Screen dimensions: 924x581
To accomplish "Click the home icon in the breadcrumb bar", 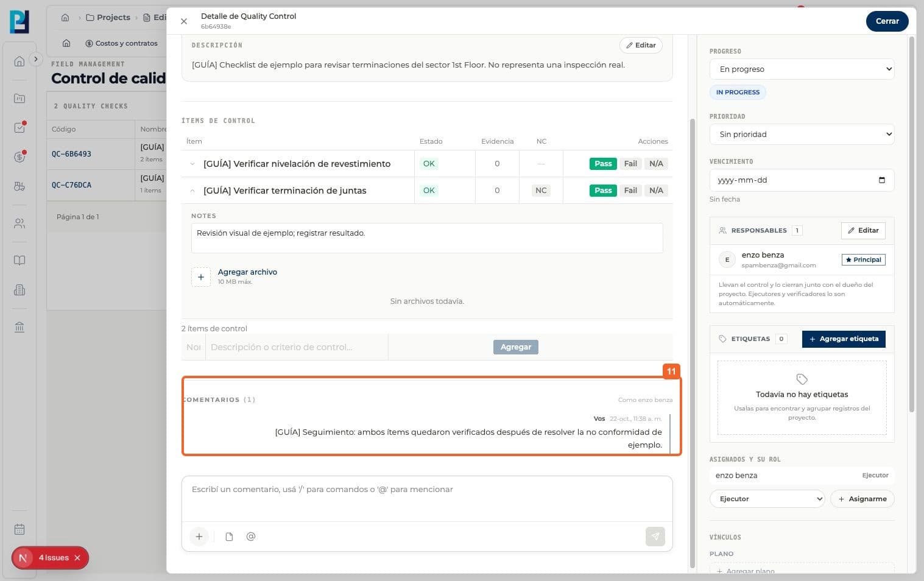I will 65,18.
